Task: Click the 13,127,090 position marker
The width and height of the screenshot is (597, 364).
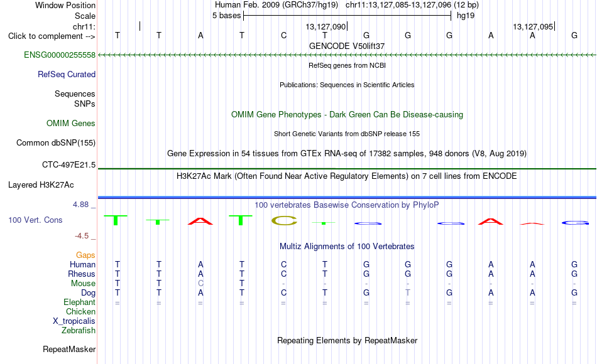Action: [326, 26]
